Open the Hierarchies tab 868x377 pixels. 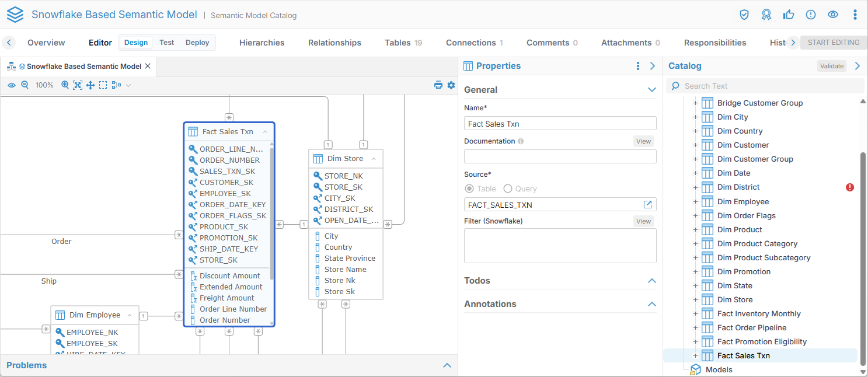[262, 43]
